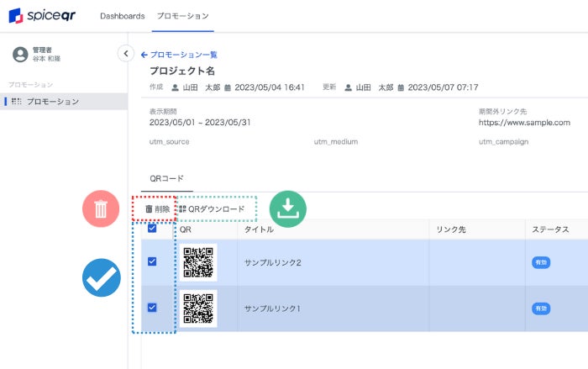Click the リンク先 column header
The image size is (588, 369).
click(451, 229)
